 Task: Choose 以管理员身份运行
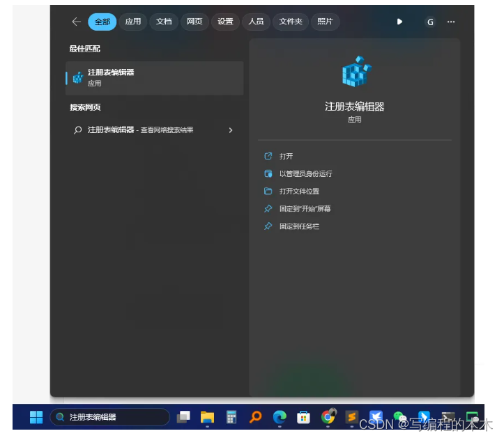click(306, 173)
